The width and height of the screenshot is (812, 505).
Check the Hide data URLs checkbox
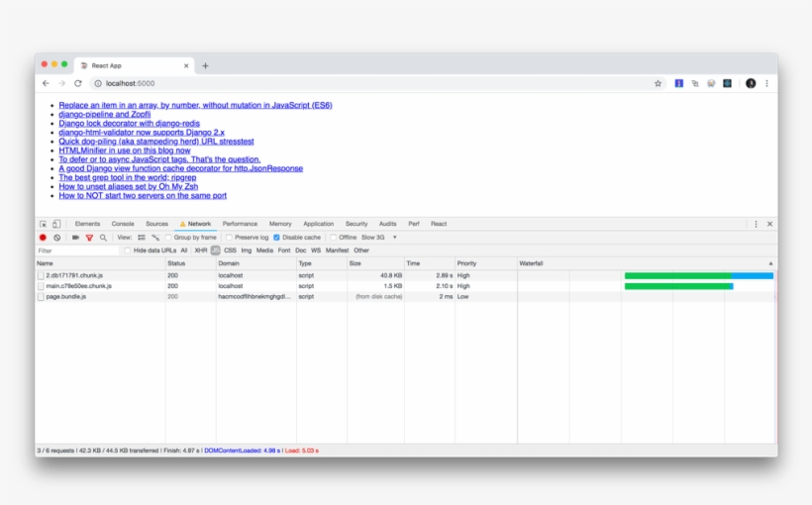click(128, 251)
